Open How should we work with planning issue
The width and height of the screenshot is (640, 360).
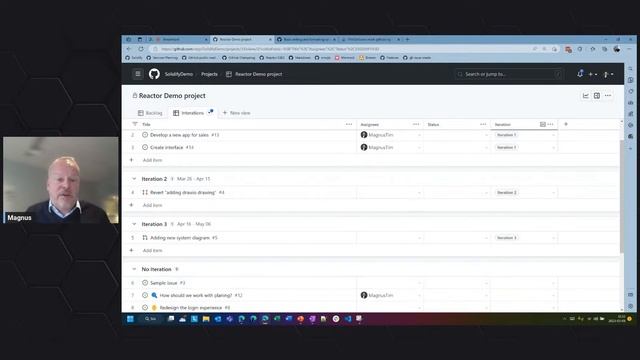coord(196,295)
